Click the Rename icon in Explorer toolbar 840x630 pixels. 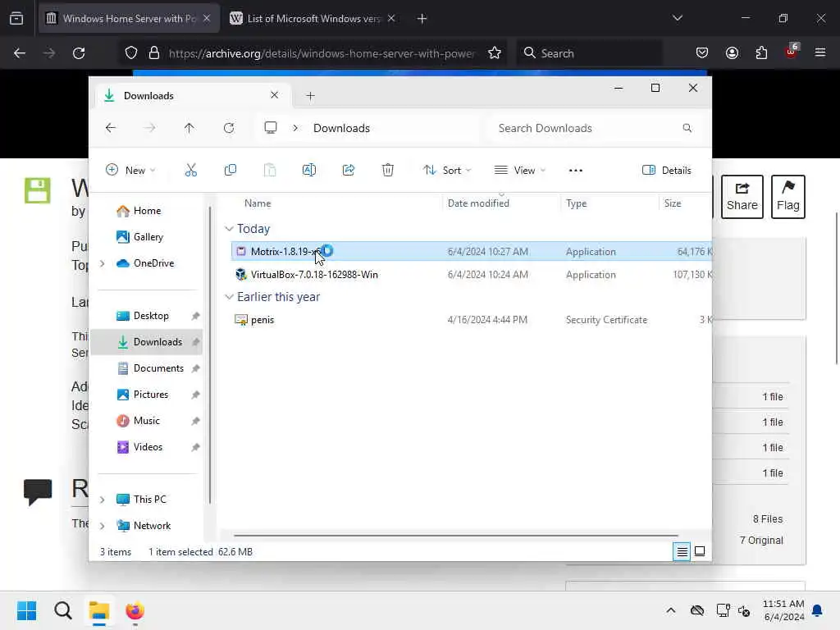tap(309, 171)
